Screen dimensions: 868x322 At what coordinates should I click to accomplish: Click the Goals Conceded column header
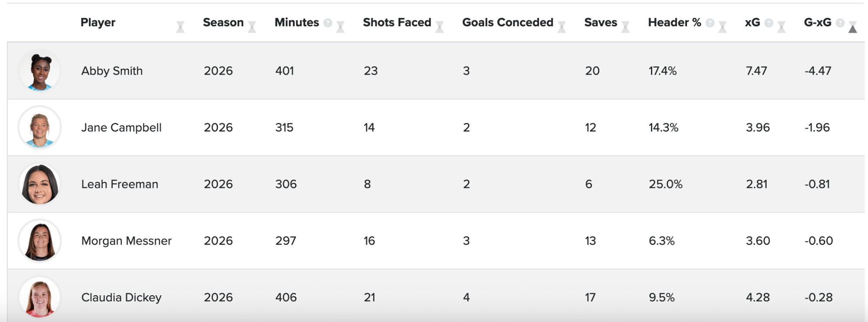coord(507,22)
